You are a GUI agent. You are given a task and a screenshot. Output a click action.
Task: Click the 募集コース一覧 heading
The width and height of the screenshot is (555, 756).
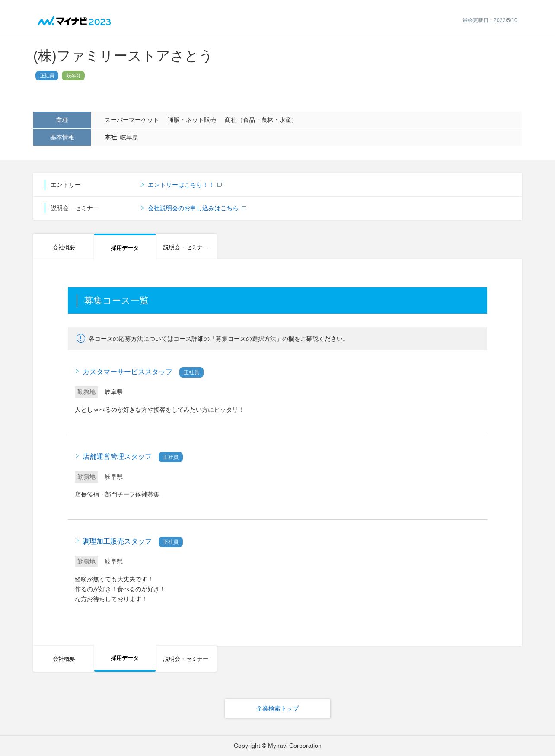[x=116, y=301]
